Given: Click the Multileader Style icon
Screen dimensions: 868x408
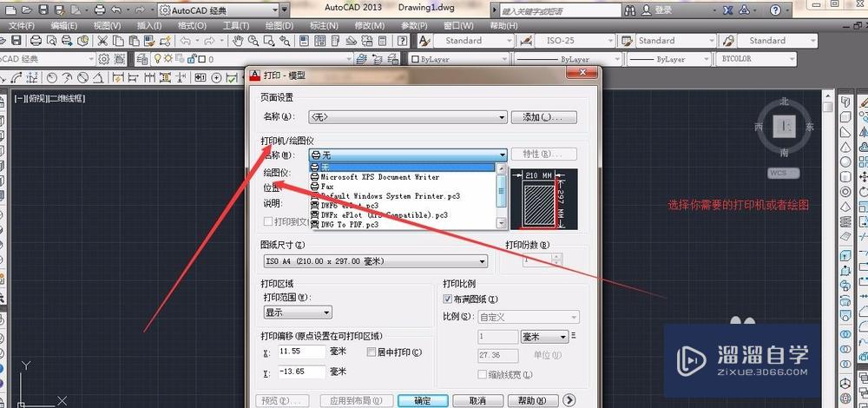Looking at the screenshot, I should tap(729, 41).
